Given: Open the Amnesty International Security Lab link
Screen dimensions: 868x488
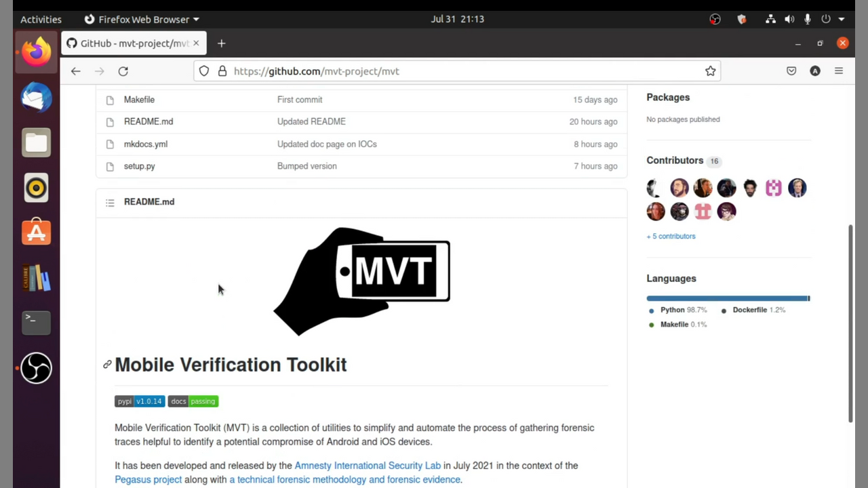Looking at the screenshot, I should coord(368,466).
